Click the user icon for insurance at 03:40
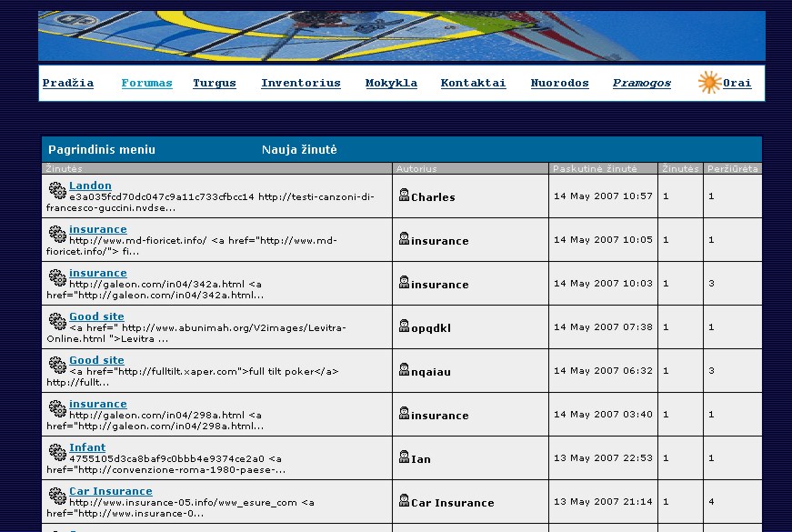This screenshot has height=532, width=792. [404, 413]
